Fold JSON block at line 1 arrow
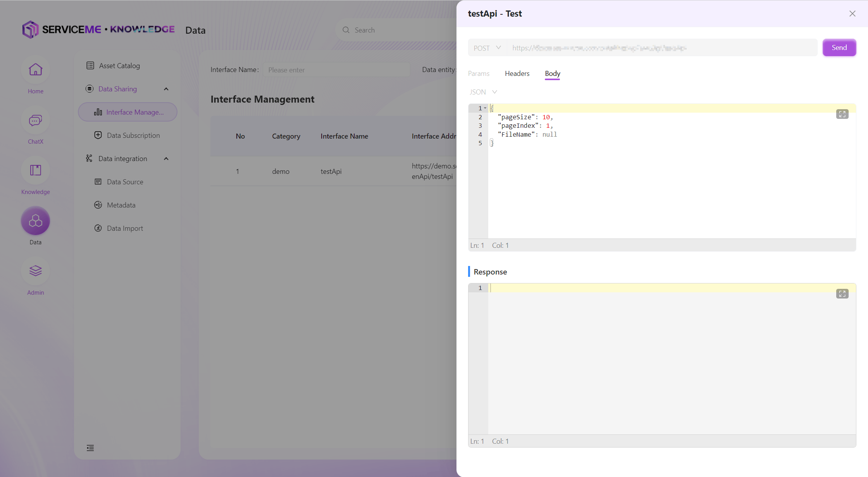This screenshot has height=477, width=868. tap(485, 108)
